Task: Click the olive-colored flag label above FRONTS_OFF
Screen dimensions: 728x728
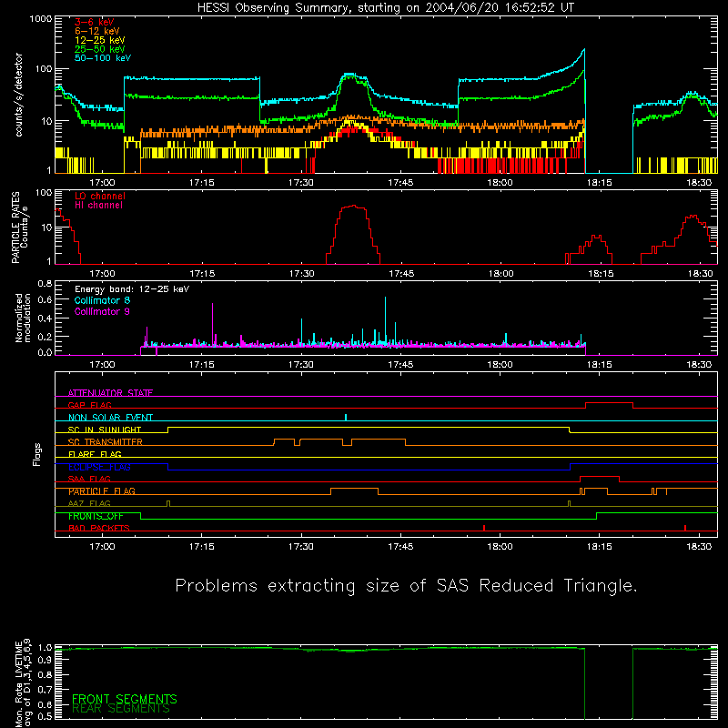Action: click(89, 503)
